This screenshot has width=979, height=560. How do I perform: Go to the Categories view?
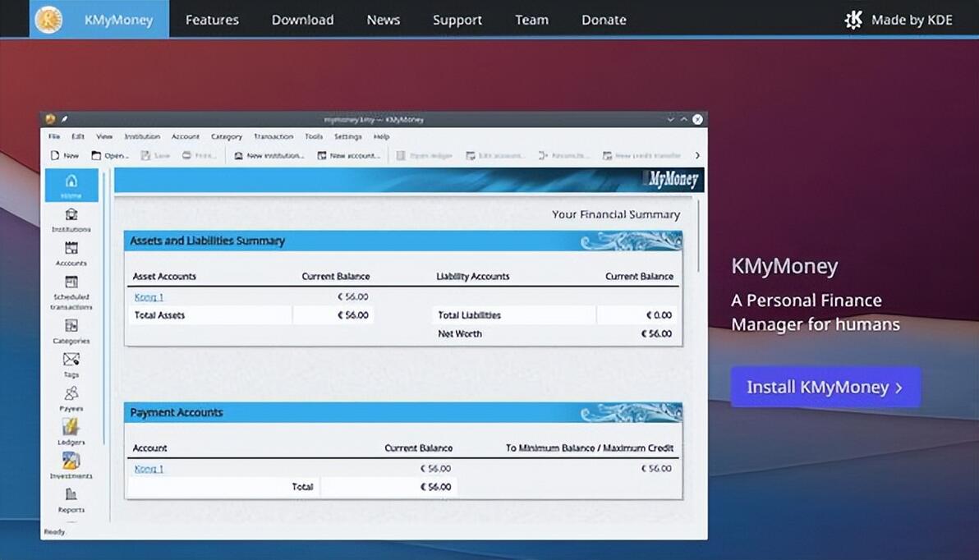pyautogui.click(x=71, y=332)
